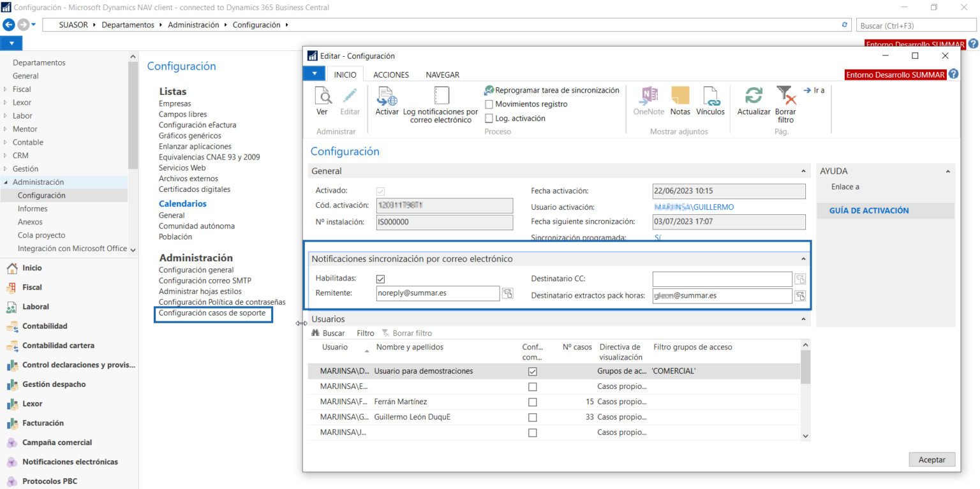Click the Aceptar button
980x489 pixels.
click(932, 460)
